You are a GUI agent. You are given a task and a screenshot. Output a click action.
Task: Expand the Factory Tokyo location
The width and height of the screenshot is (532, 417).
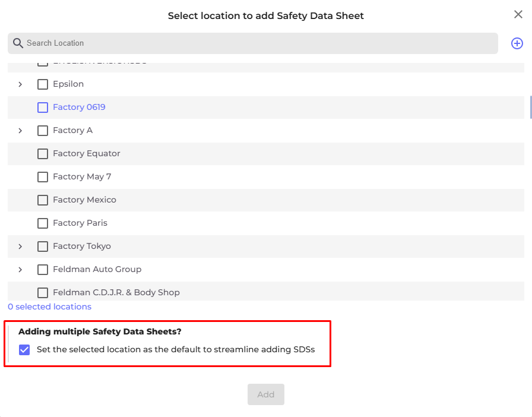click(x=20, y=247)
